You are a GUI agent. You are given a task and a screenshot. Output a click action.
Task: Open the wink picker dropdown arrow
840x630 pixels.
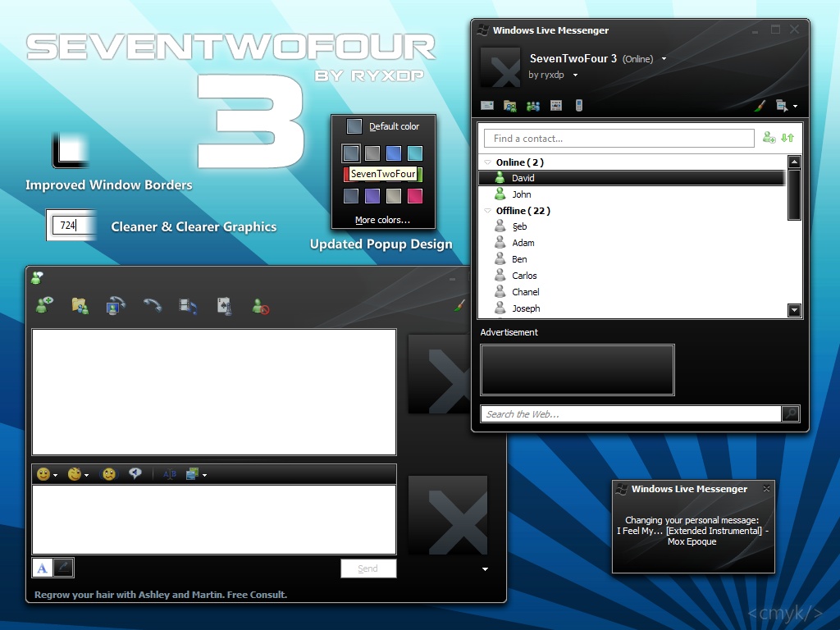pos(86,475)
